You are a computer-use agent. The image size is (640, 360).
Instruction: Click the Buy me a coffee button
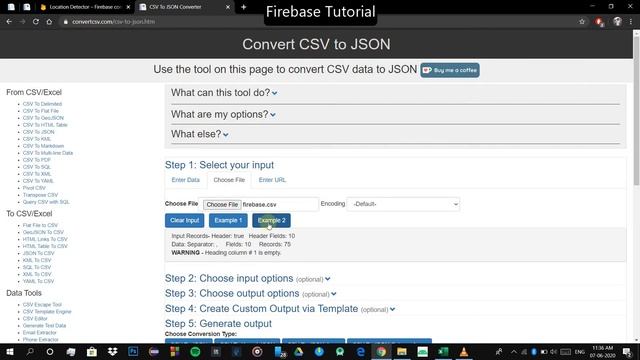(x=450, y=70)
